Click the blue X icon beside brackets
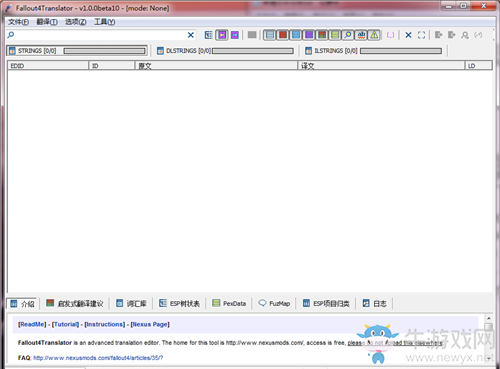This screenshot has width=500, height=369. 408,35
